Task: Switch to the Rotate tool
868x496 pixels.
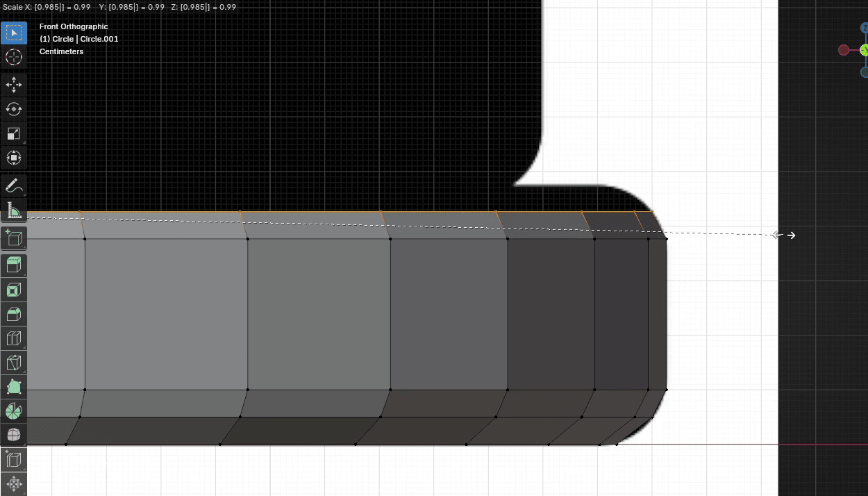Action: click(x=14, y=109)
